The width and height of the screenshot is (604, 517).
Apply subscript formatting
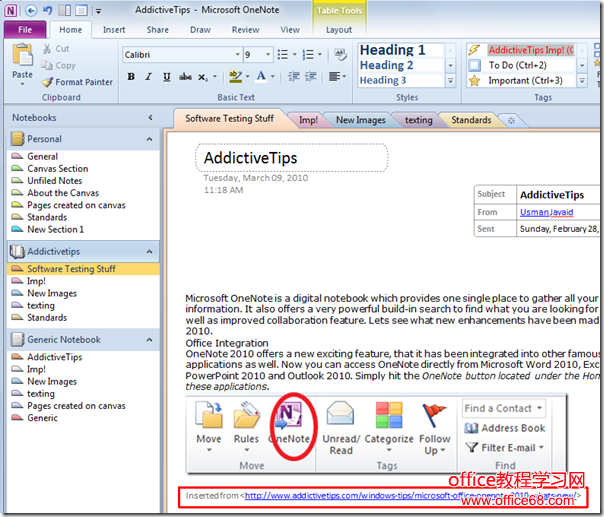pyautogui.click(x=203, y=77)
